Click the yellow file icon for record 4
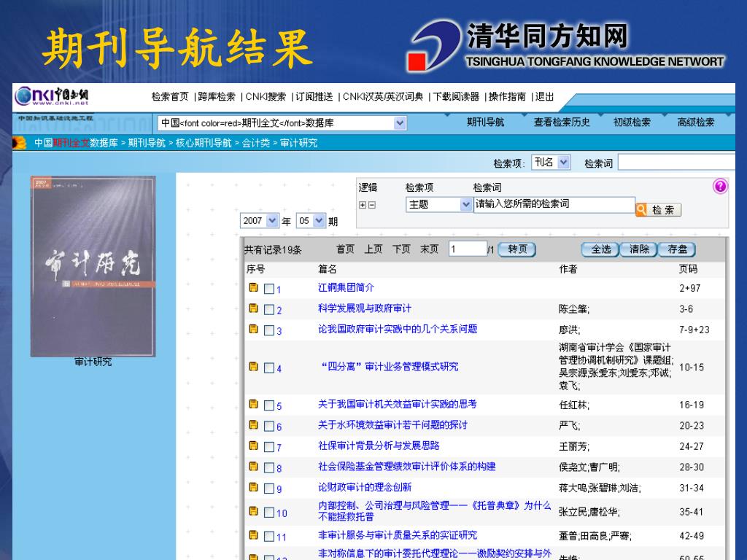The height and width of the screenshot is (560, 747). [x=253, y=366]
